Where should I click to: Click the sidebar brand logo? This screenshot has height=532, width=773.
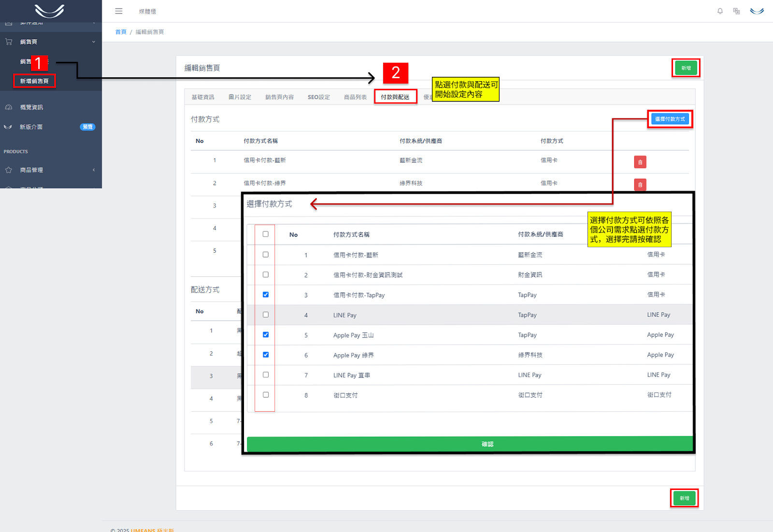(x=50, y=11)
